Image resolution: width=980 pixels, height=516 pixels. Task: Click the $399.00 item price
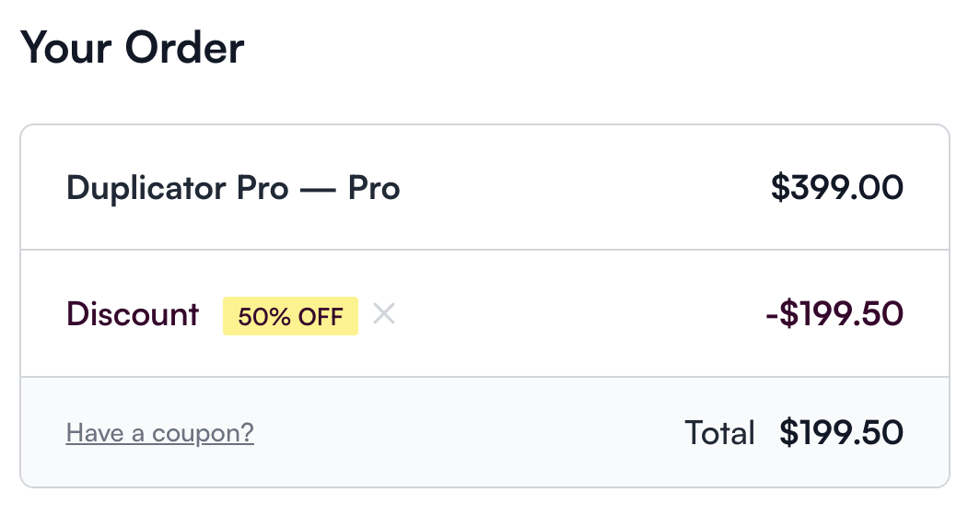837,187
